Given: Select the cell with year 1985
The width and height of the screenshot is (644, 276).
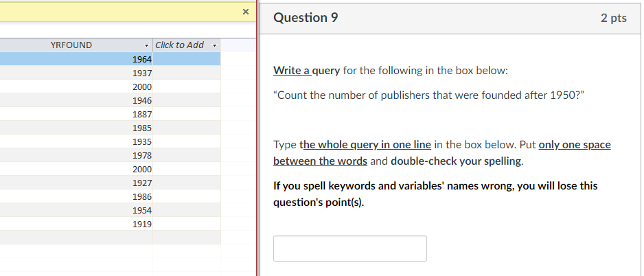Looking at the screenshot, I should (x=76, y=128).
